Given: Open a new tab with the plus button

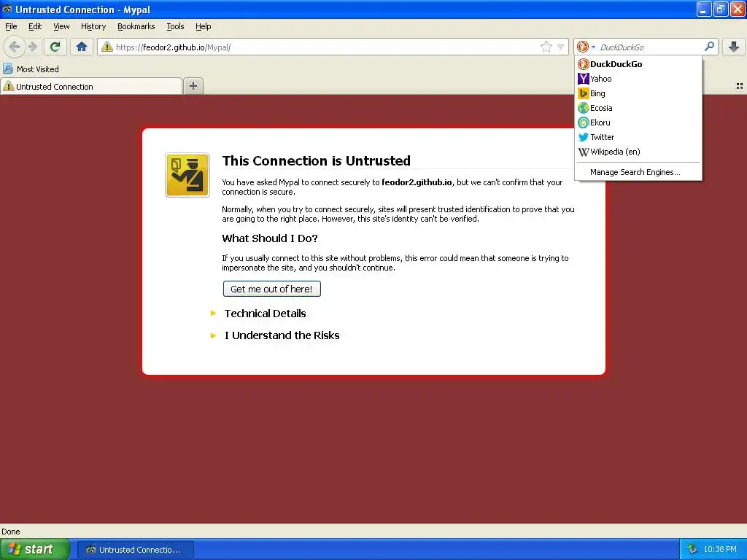Looking at the screenshot, I should pos(193,86).
